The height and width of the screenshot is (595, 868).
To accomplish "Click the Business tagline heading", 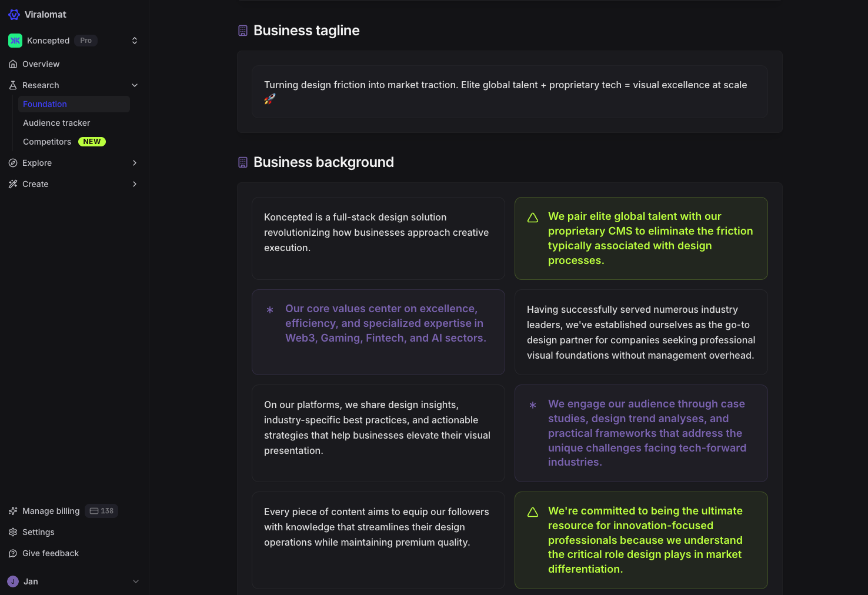I will click(x=306, y=31).
